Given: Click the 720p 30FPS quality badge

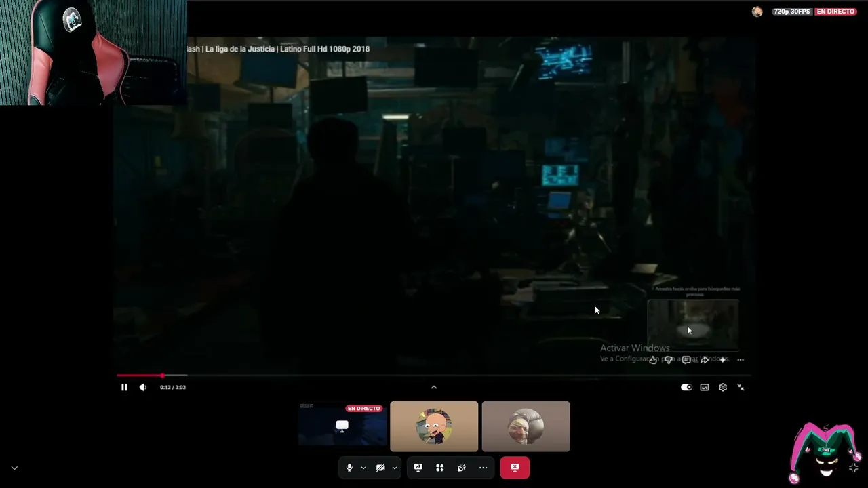Looking at the screenshot, I should pyautogui.click(x=791, y=12).
